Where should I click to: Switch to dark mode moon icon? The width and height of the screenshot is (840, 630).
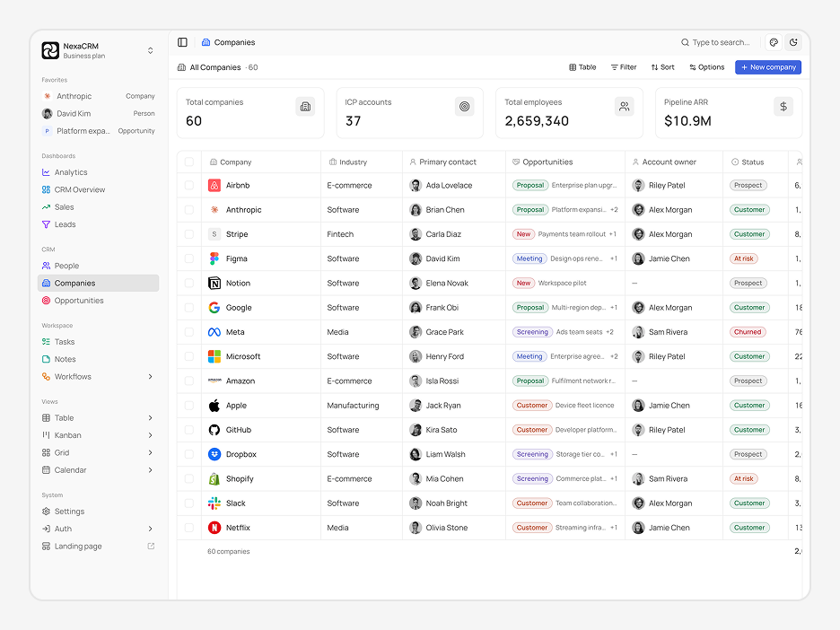point(793,42)
